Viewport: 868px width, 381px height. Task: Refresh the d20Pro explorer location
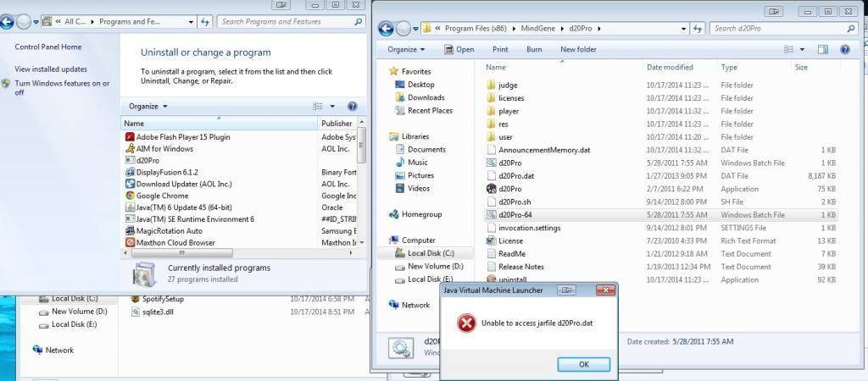click(x=698, y=28)
